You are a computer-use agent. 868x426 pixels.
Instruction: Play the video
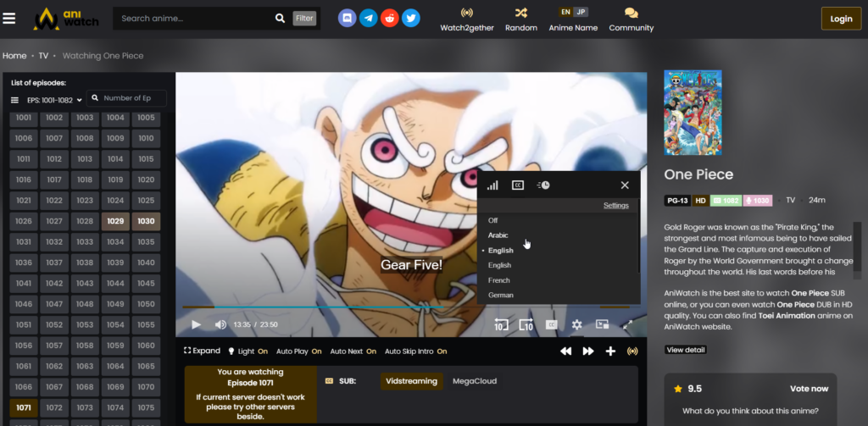pos(196,324)
